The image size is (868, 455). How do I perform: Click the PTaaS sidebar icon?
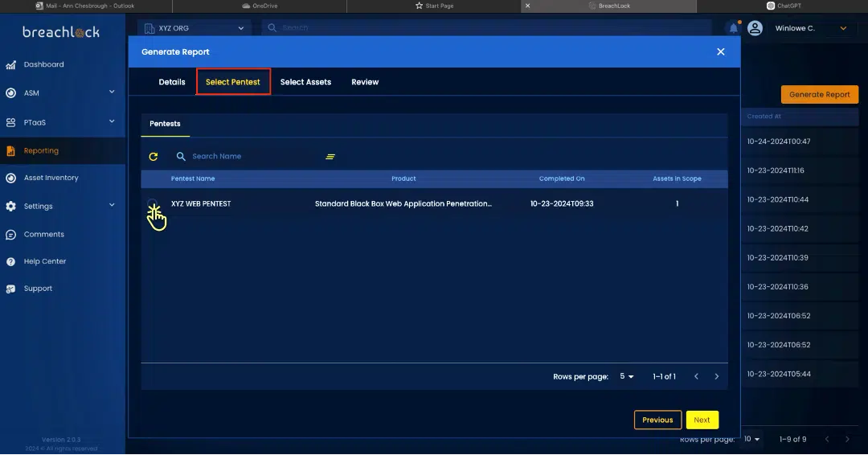tap(10, 122)
